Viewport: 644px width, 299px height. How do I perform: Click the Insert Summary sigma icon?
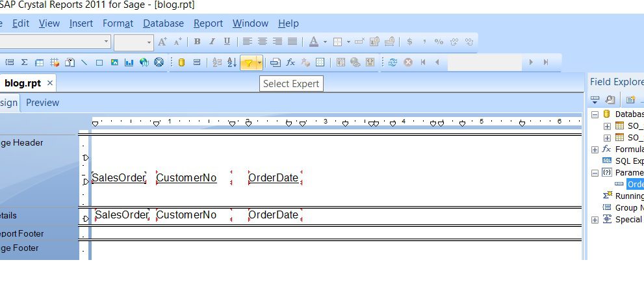pos(25,62)
